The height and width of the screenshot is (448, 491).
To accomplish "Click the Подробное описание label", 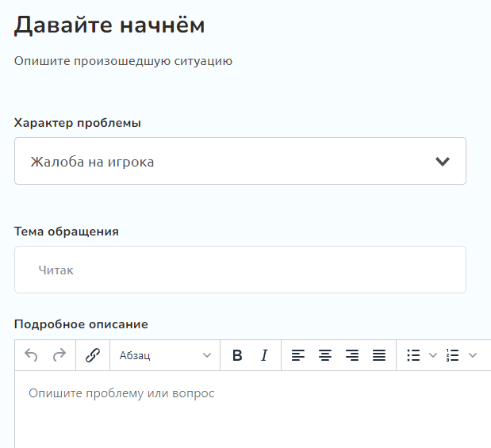I will tap(81, 324).
